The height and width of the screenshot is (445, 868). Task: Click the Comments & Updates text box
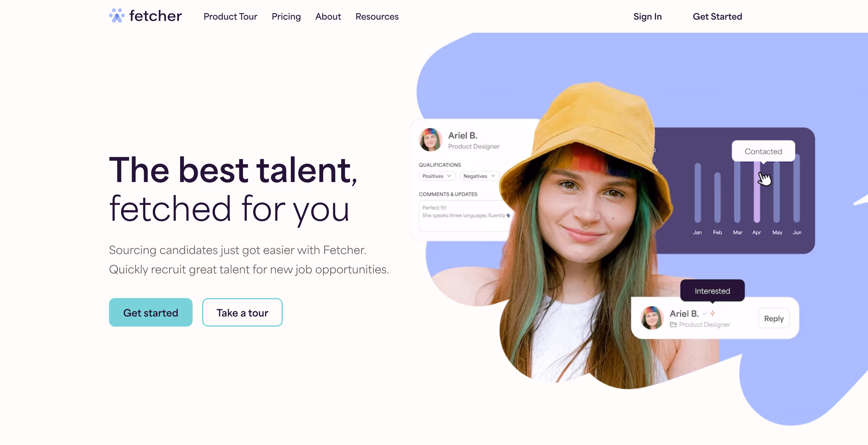pos(465,215)
